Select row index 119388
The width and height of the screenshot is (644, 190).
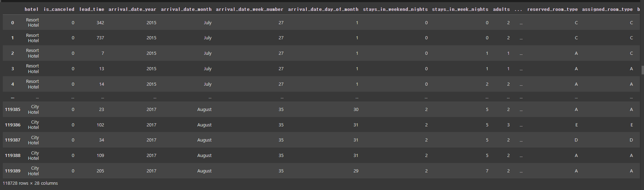point(13,156)
